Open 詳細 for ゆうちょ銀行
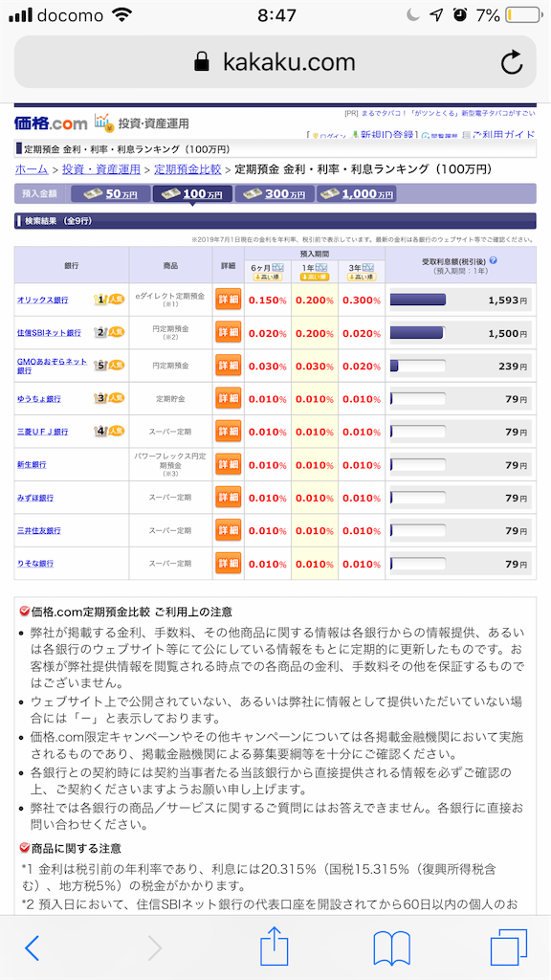Screen dimensions: 551x980 click(x=228, y=398)
